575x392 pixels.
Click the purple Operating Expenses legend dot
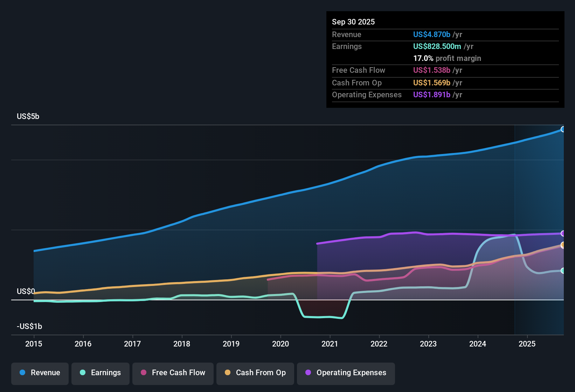(x=308, y=372)
